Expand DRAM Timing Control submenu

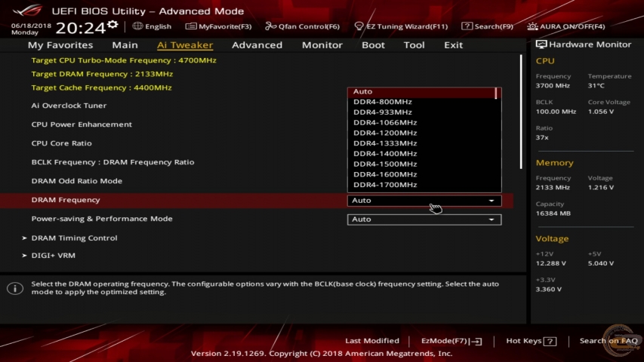point(74,238)
